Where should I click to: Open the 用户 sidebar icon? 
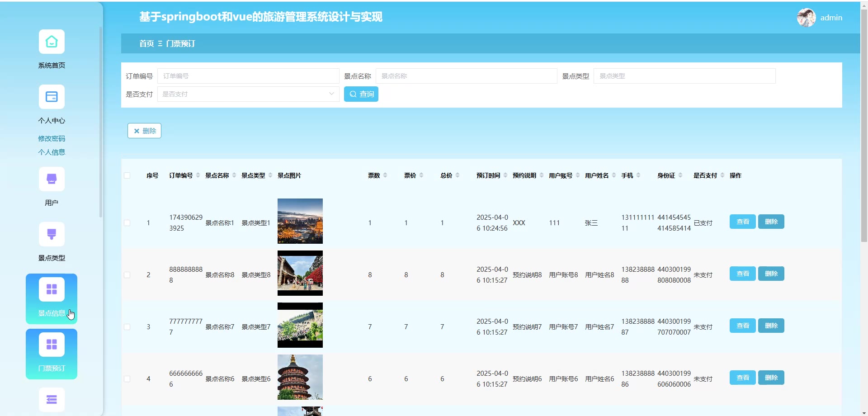click(52, 180)
